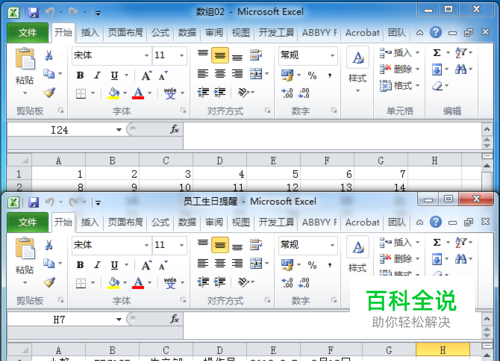The height and width of the screenshot is (361, 500).
Task: Open Name Box dropdown showing I24
Action: [119, 130]
